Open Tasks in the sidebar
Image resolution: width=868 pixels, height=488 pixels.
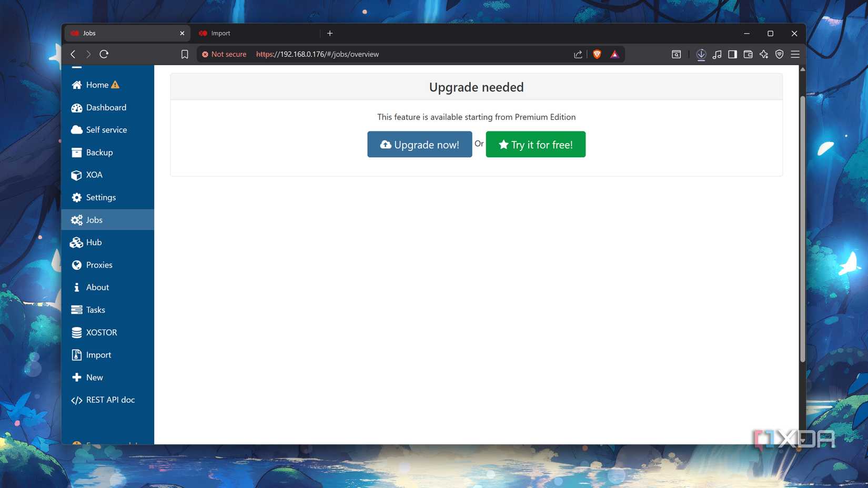click(x=107, y=310)
